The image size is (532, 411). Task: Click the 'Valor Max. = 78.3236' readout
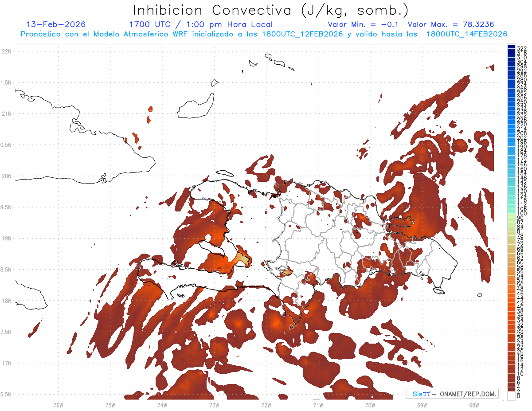pos(451,24)
